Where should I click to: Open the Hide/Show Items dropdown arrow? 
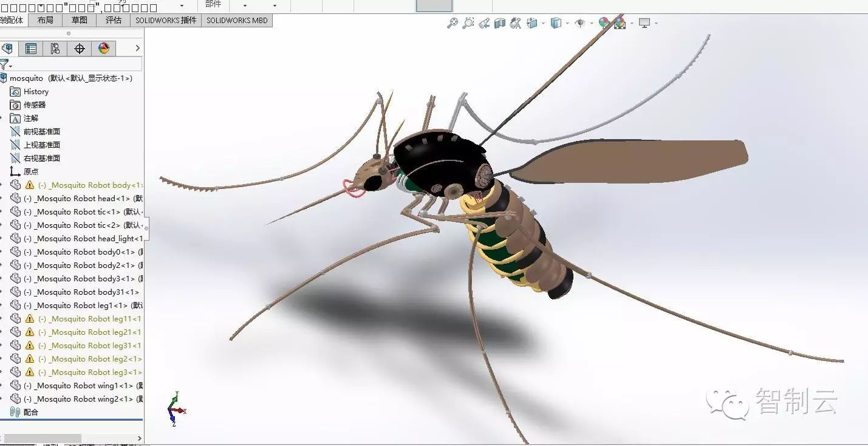coord(592,24)
